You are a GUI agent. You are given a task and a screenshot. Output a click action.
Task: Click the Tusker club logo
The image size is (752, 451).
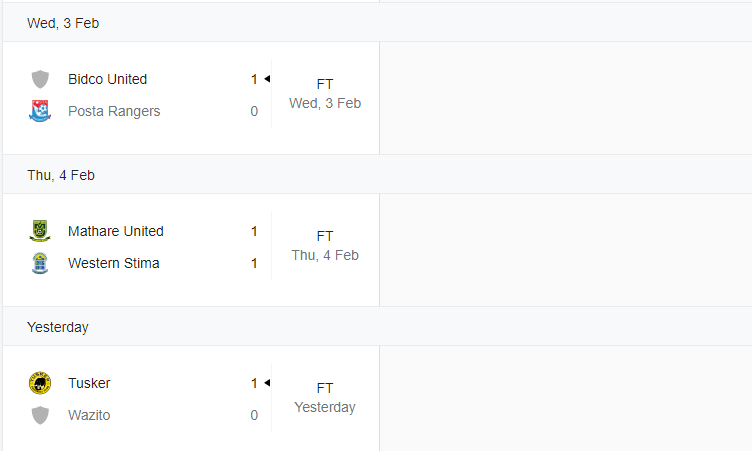click(x=40, y=383)
